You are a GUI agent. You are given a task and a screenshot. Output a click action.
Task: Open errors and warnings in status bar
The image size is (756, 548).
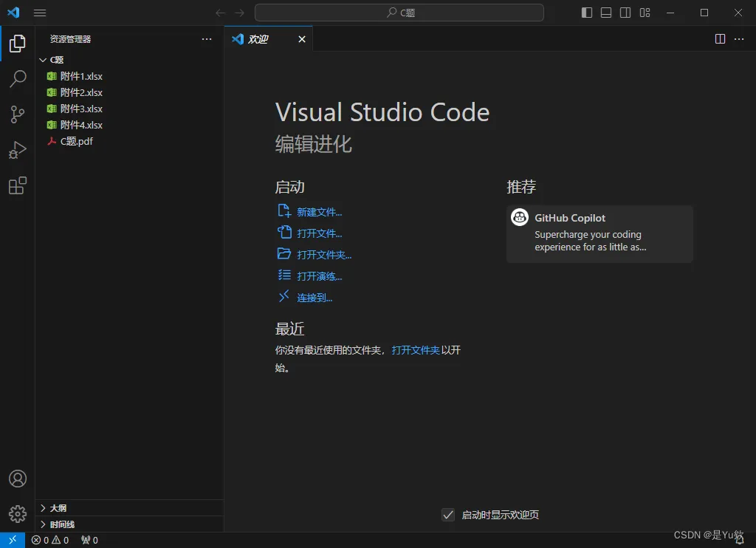tap(50, 541)
